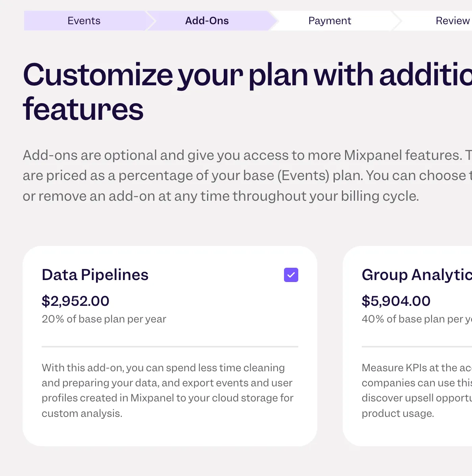Select the Data Pipelines add-on card
Screen dimensions: 472x476
tap(170, 345)
